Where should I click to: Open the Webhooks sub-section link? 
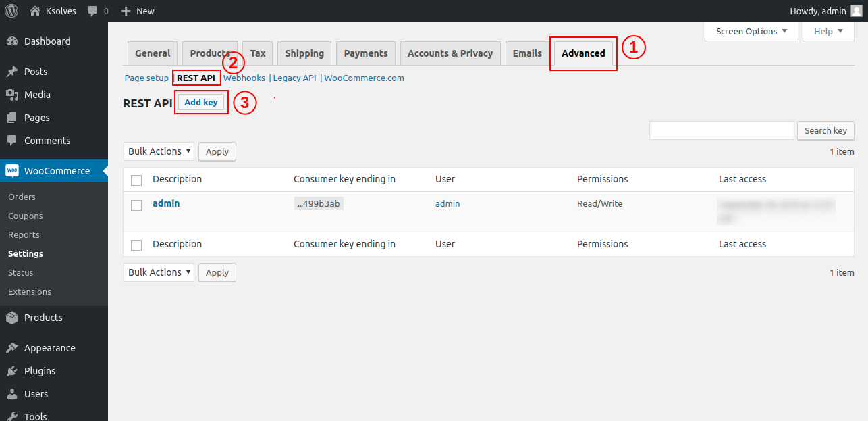coord(244,78)
